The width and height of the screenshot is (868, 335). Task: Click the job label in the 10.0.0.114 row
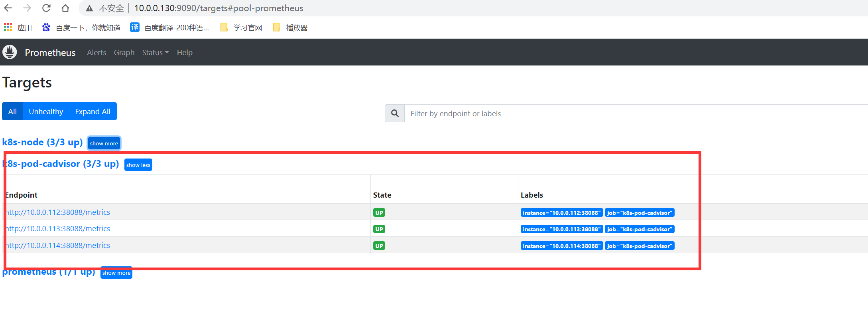(640, 246)
